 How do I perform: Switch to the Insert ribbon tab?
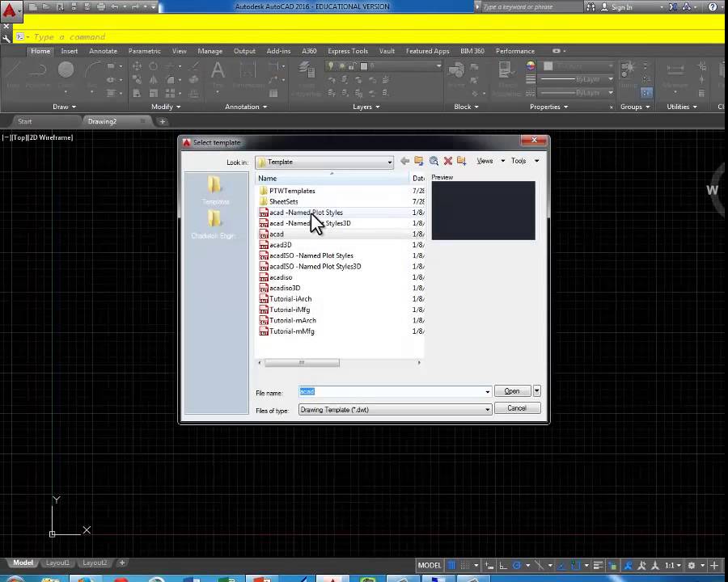click(70, 51)
